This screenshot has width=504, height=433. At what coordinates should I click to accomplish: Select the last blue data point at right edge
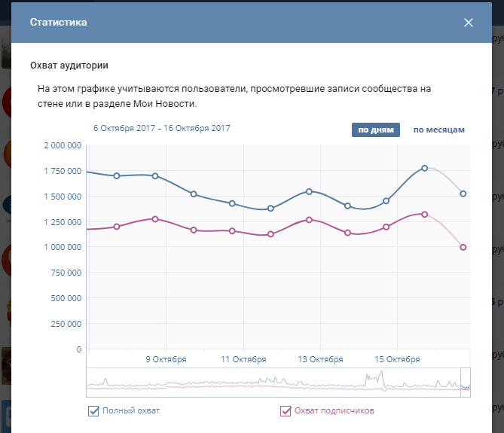(463, 194)
